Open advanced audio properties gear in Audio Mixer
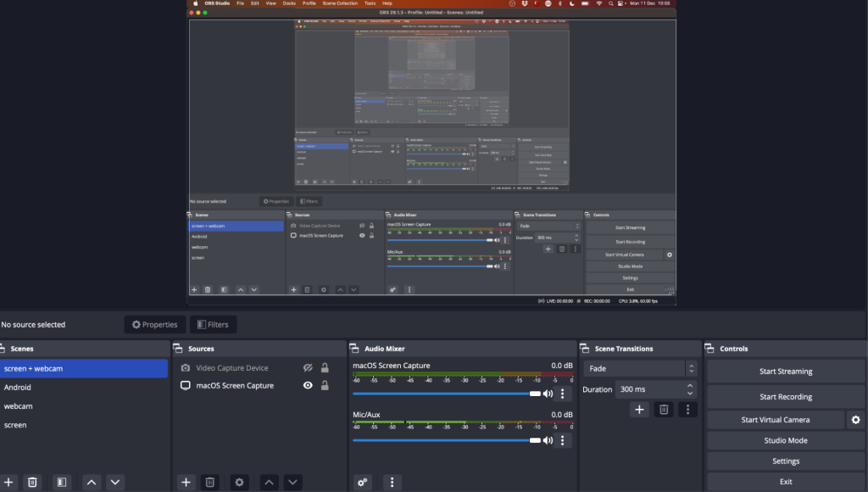The width and height of the screenshot is (868, 492). click(362, 482)
